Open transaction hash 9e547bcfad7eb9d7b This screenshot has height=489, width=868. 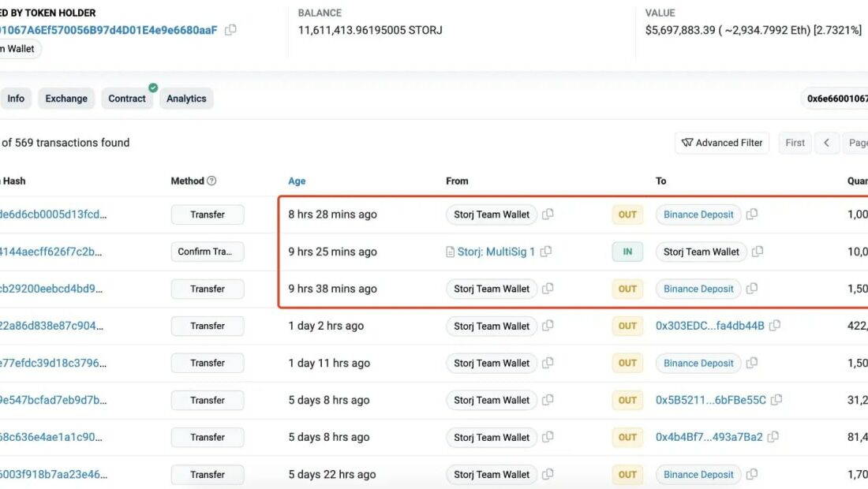53,400
